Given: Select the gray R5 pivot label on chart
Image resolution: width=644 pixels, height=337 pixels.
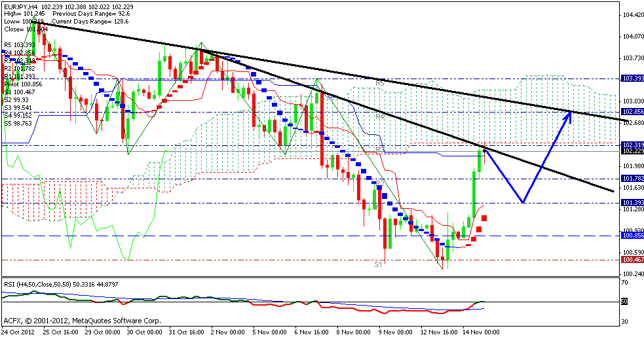Looking at the screenshot, I should (x=379, y=83).
